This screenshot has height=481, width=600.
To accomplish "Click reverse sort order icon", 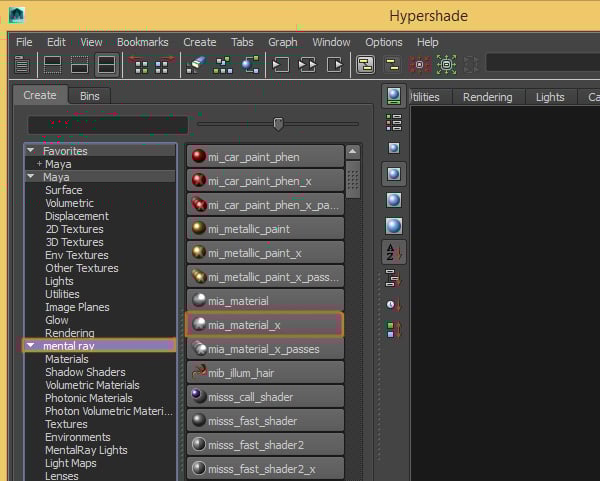I will [394, 330].
